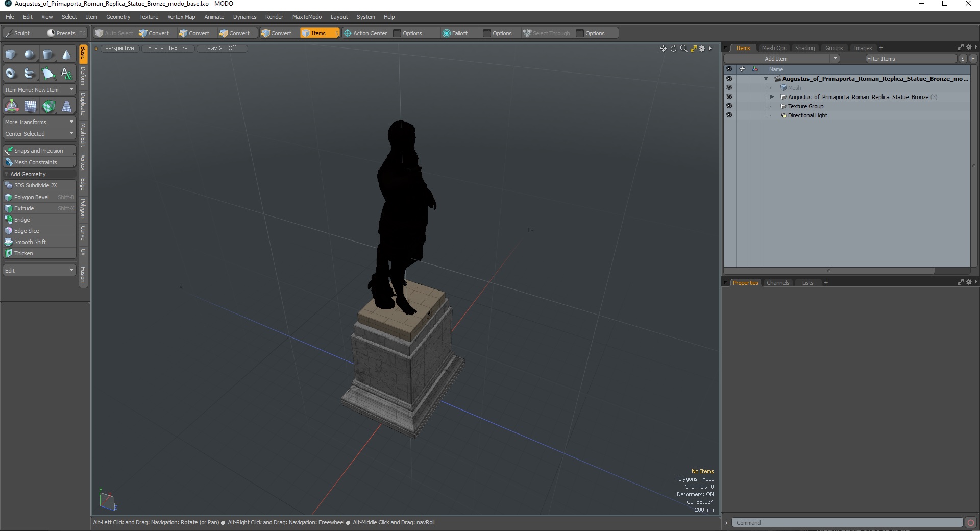
Task: Toggle the Action Center option
Action: (365, 33)
